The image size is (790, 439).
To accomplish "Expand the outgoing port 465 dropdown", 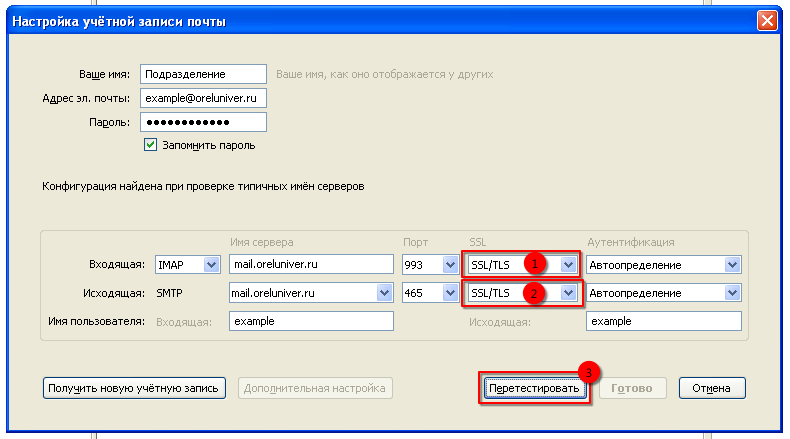I will click(x=430, y=293).
